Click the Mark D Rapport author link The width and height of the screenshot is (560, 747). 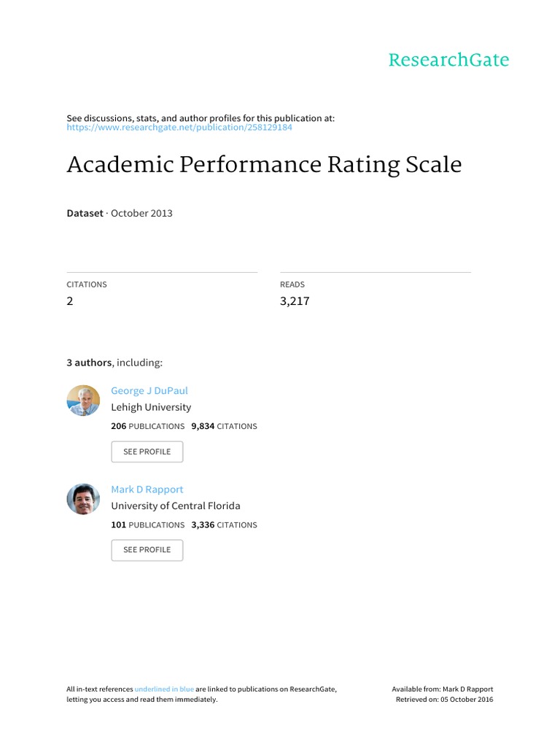tap(147, 489)
